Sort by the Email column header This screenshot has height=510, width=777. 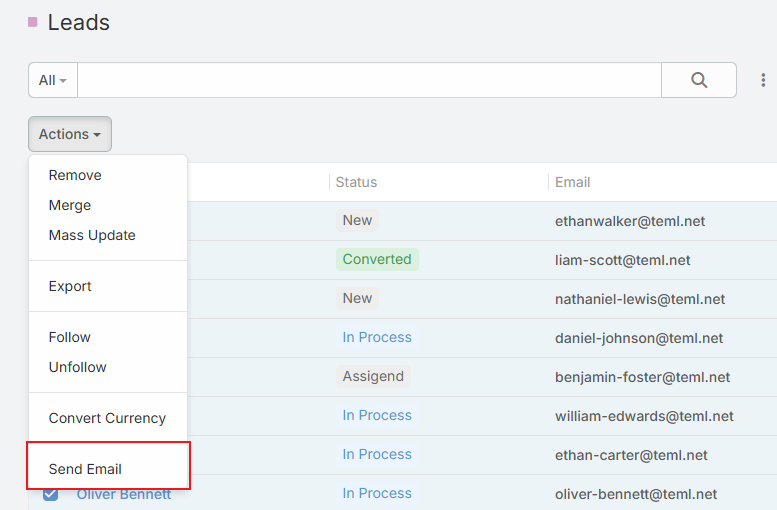(573, 182)
